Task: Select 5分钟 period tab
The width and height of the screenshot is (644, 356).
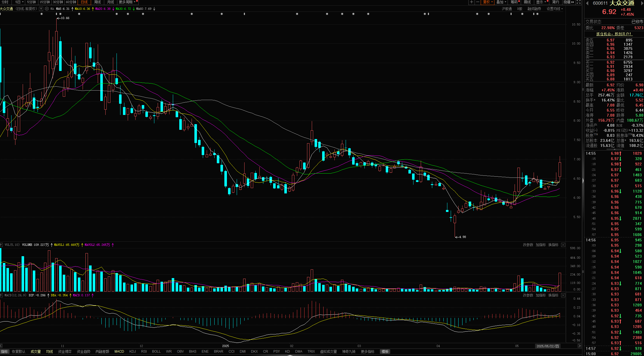Action: (31, 2)
